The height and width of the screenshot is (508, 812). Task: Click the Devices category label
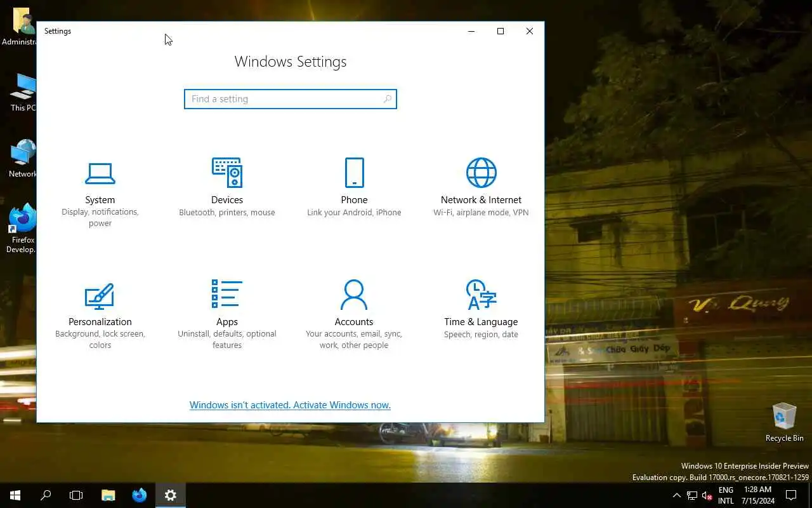[x=227, y=200]
